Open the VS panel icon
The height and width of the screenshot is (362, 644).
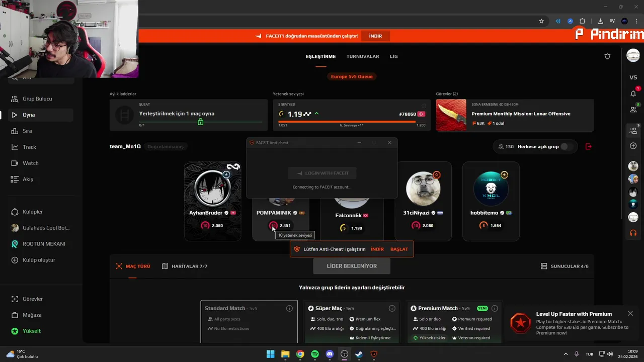click(633, 77)
